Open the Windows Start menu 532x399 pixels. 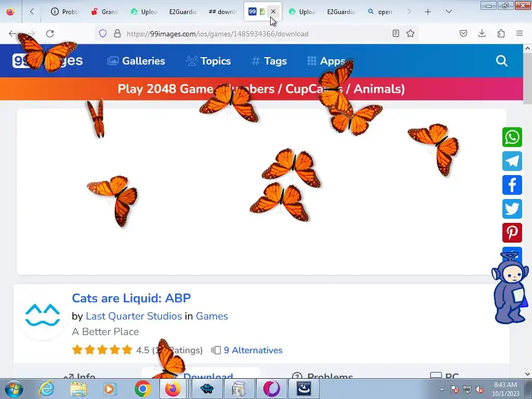[x=14, y=389]
